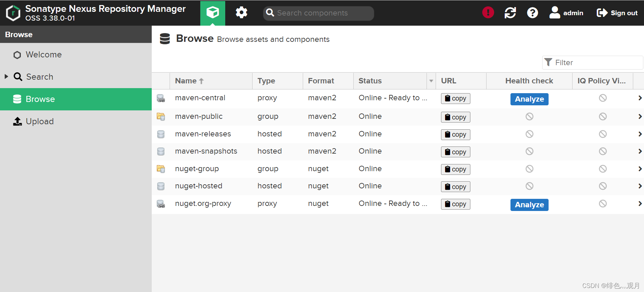The image size is (644, 292).
Task: Click the nuget-group folder icon
Action: point(161,169)
